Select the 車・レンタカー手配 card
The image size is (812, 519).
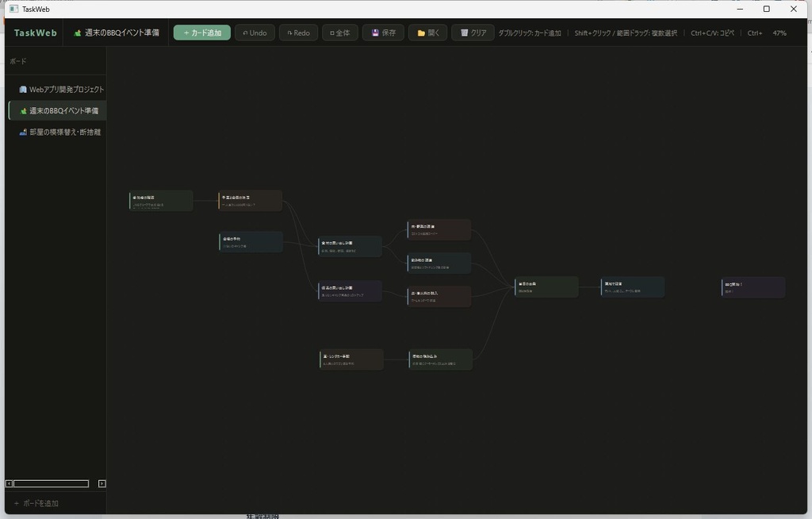tap(351, 359)
